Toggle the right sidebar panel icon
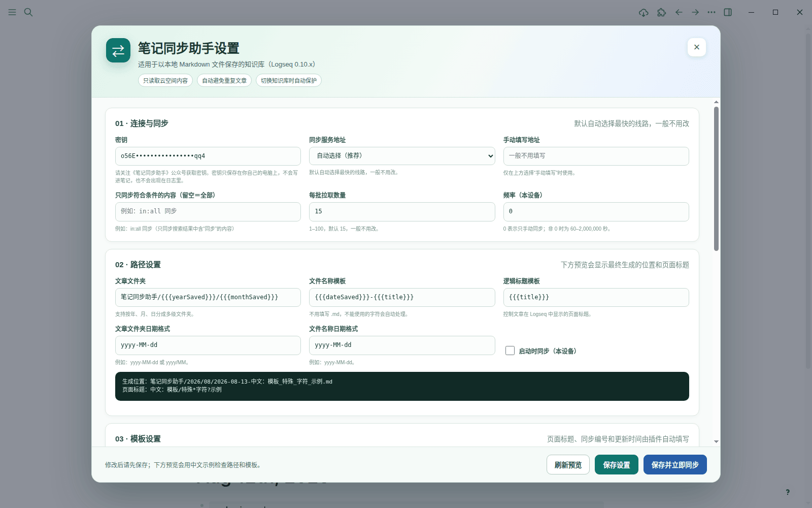Viewport: 812px width, 508px height. click(x=728, y=12)
